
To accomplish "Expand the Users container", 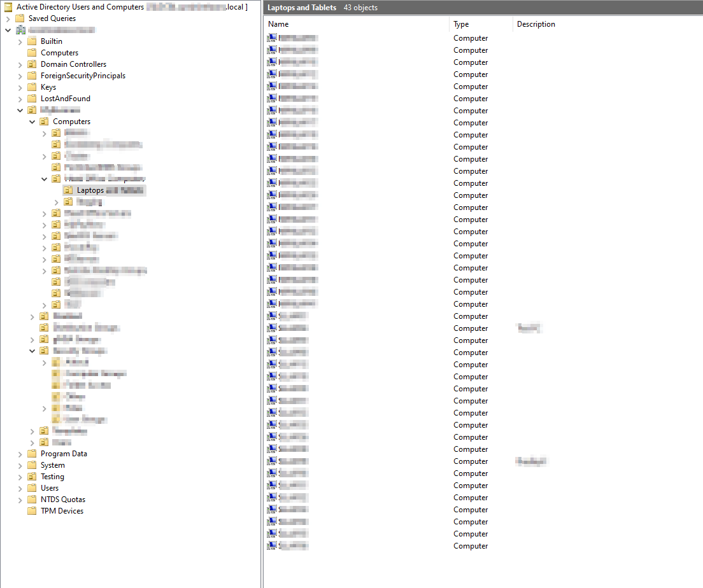I will click(20, 489).
